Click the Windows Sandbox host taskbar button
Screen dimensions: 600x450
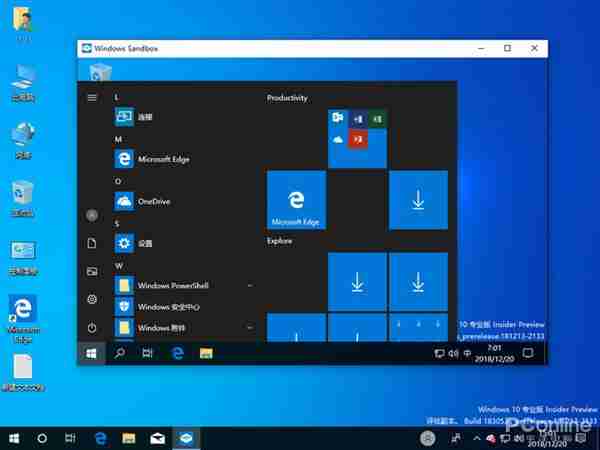click(x=186, y=439)
